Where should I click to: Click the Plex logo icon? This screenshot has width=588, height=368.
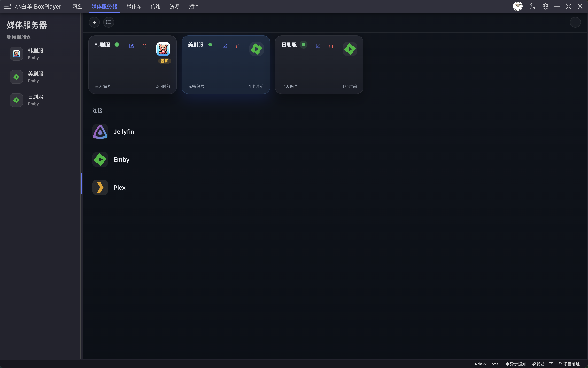[100, 187]
